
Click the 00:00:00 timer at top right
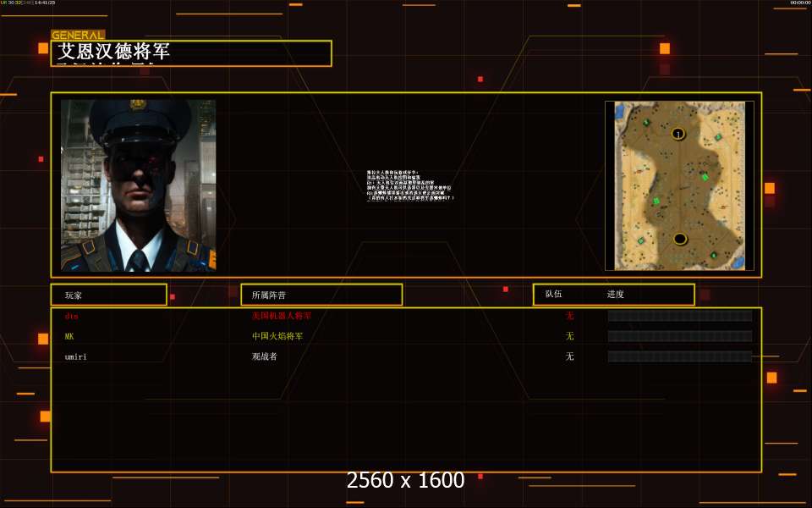(x=801, y=3)
